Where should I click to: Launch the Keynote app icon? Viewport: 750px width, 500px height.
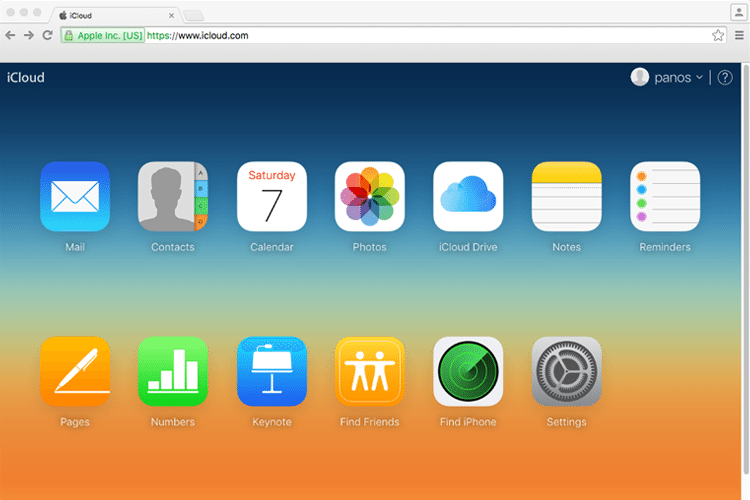click(272, 371)
